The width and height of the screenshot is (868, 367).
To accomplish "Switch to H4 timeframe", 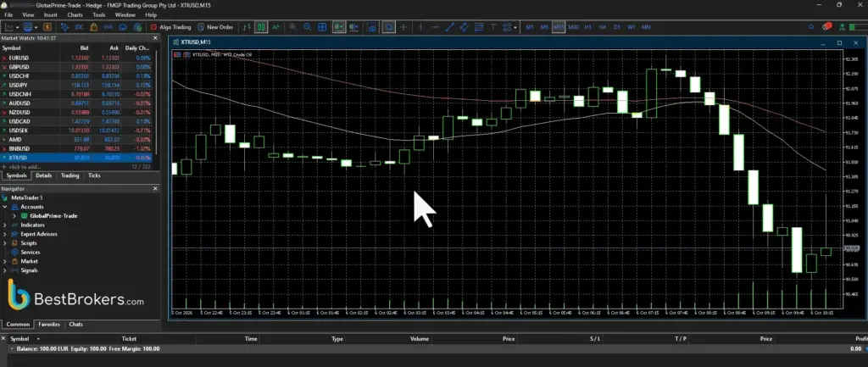I will (603, 27).
